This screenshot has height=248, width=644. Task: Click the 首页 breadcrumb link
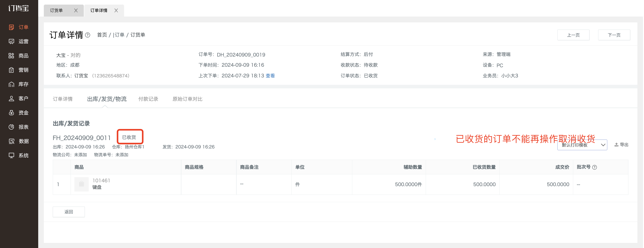(102, 35)
